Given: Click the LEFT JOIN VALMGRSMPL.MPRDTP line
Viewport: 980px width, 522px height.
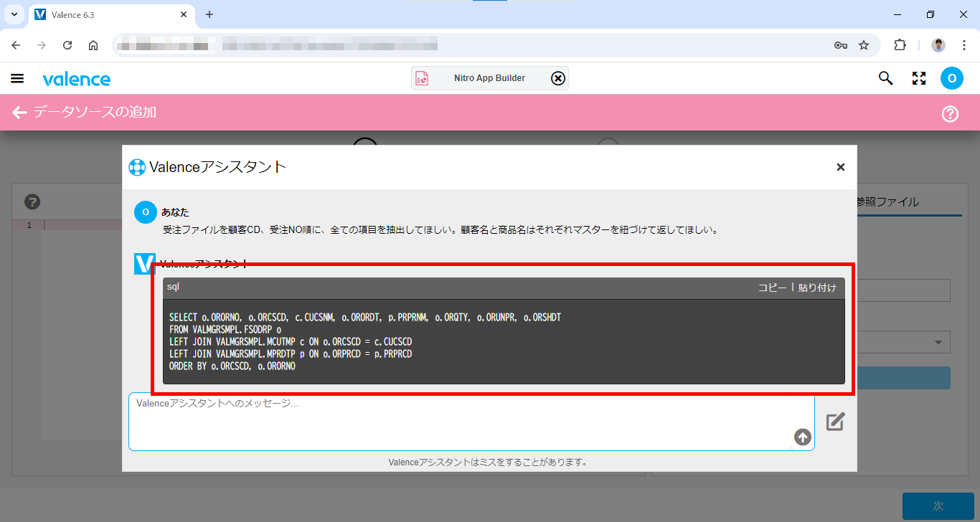Looking at the screenshot, I should [x=291, y=353].
